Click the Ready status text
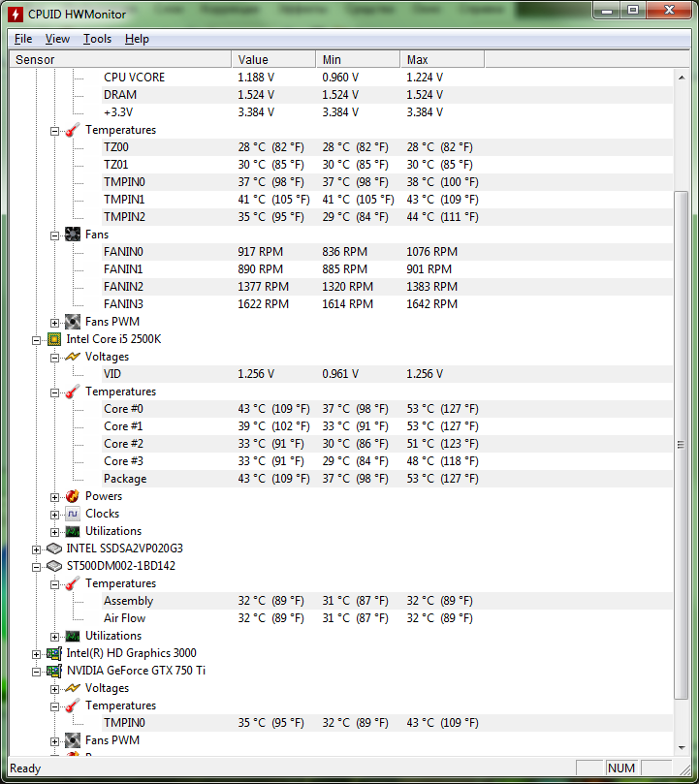699x784 pixels. click(x=25, y=768)
